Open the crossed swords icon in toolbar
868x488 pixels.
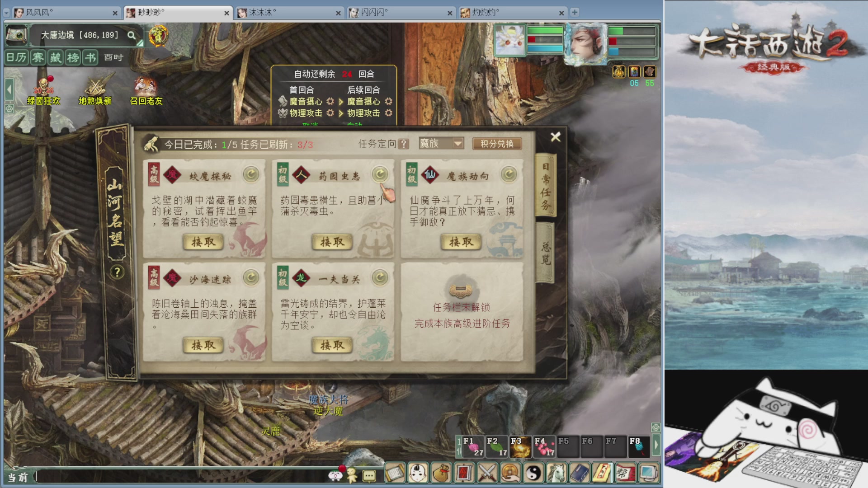click(x=487, y=473)
